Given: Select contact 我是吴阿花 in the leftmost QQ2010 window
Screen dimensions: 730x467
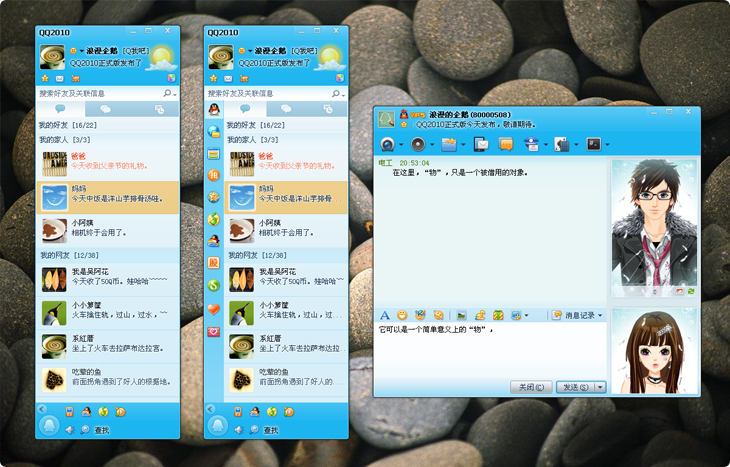Looking at the screenshot, I should click(x=108, y=279).
